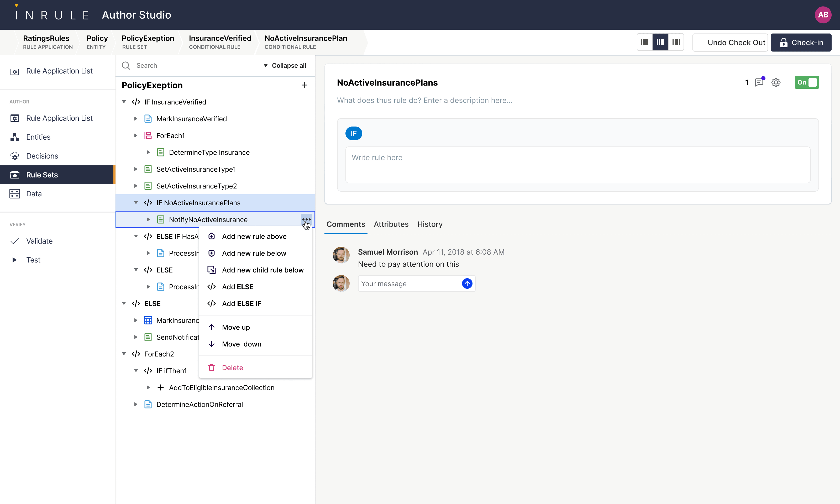This screenshot has width=840, height=504.
Task: Click the AddToEligibleInsuranceCollection plus icon
Action: tap(161, 387)
